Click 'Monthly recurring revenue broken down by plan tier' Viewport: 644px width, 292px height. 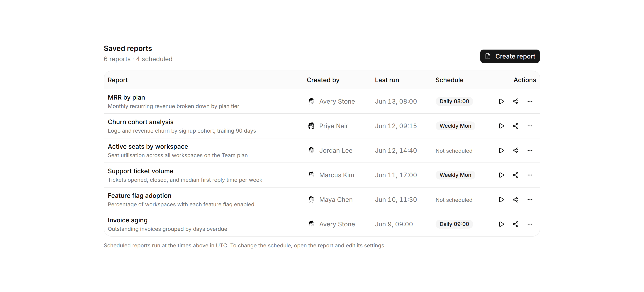173,106
